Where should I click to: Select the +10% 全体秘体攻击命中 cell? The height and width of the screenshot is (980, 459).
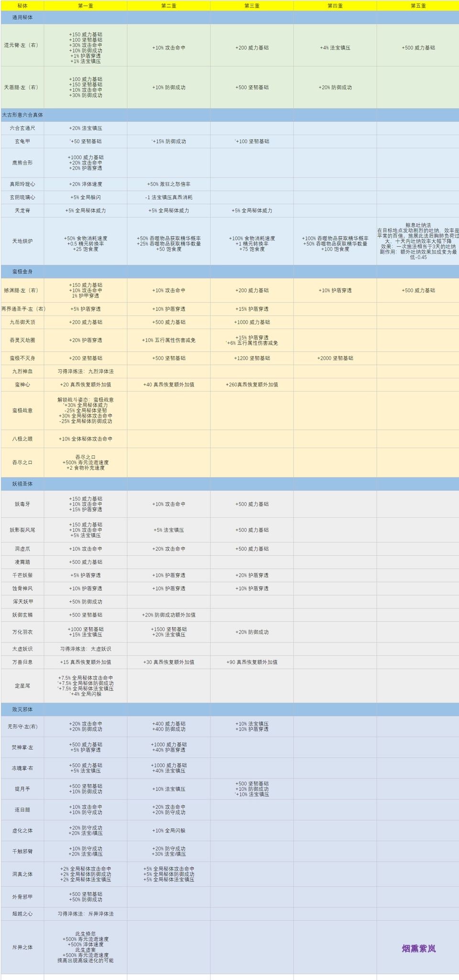(x=86, y=439)
